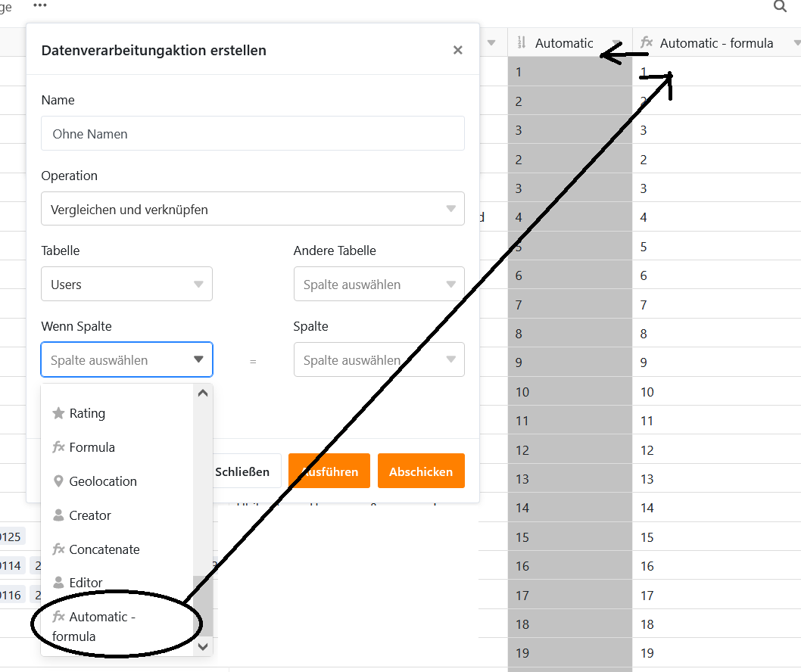
Task: Choose Creator from the column list
Action: pyautogui.click(x=90, y=515)
